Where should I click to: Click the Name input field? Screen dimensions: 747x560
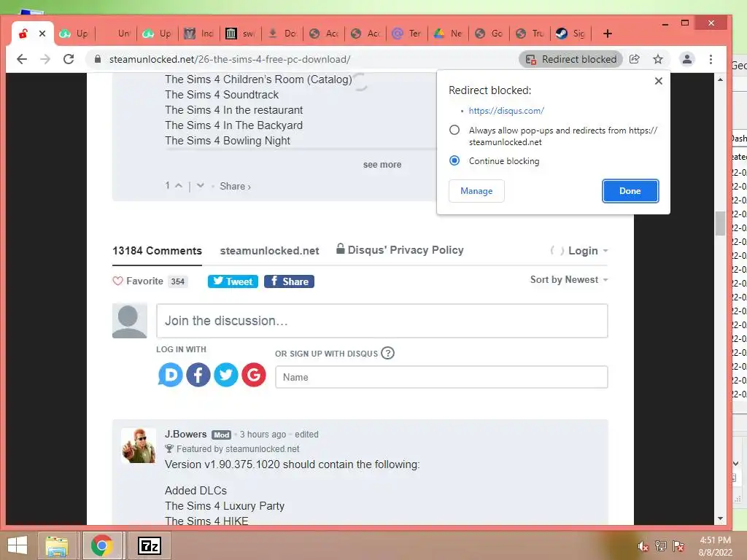pyautogui.click(x=441, y=377)
